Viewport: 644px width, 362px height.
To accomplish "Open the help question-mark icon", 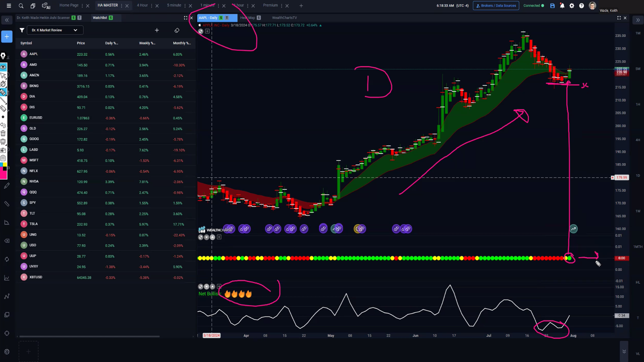I will point(582,6).
